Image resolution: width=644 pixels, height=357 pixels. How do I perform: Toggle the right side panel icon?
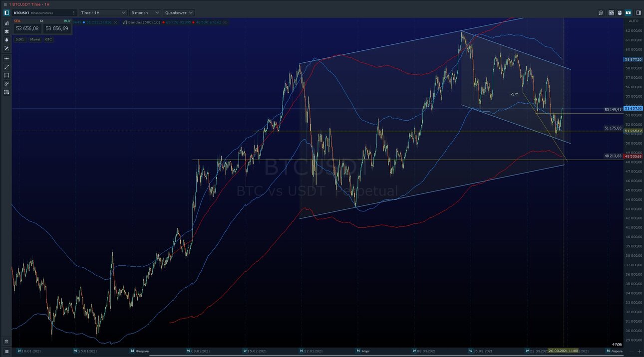tap(638, 12)
